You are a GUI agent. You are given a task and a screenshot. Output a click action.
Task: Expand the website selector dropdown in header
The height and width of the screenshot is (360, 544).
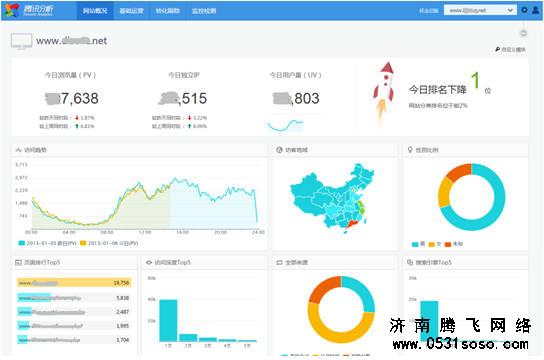pos(480,10)
